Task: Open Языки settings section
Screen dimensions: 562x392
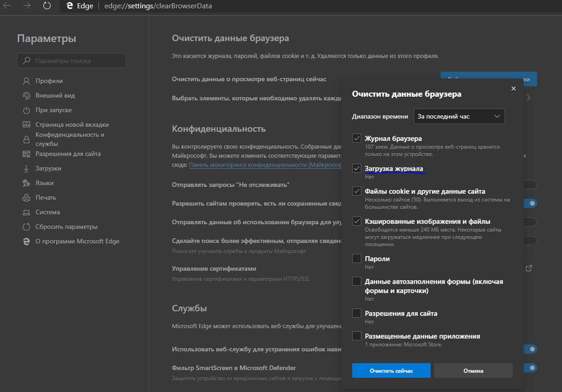Action: (x=44, y=183)
